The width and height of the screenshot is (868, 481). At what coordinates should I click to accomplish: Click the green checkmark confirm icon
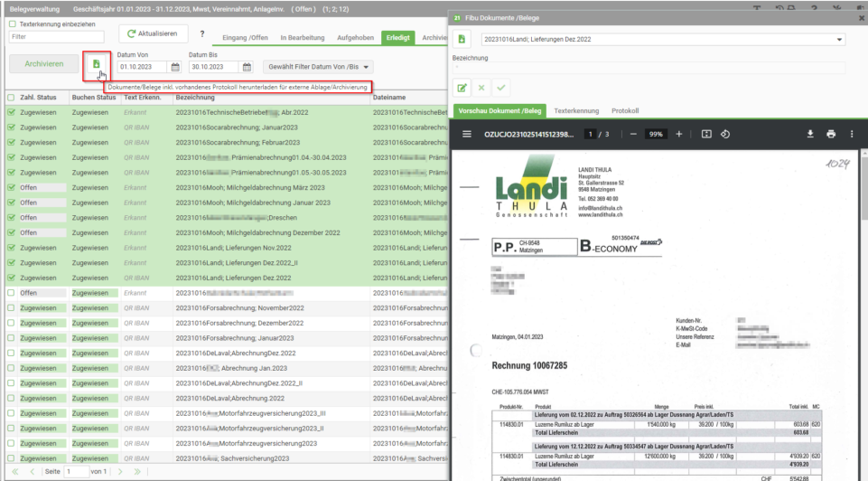501,88
